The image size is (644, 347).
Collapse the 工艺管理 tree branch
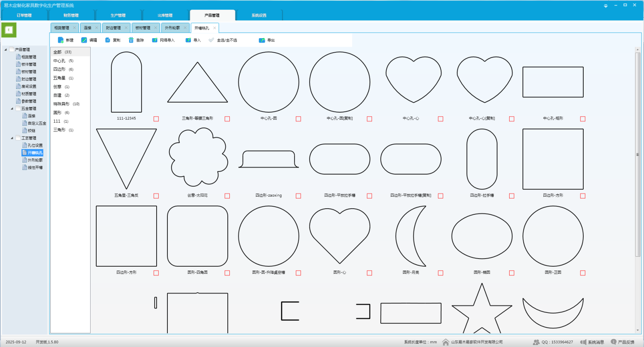tap(12, 138)
